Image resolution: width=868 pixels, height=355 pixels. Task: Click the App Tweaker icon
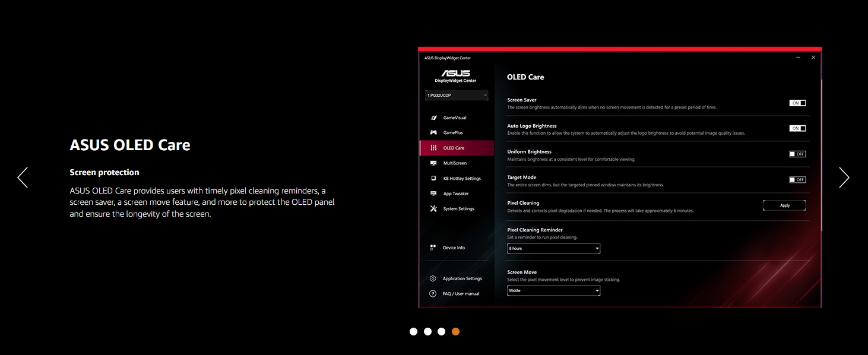click(x=433, y=194)
